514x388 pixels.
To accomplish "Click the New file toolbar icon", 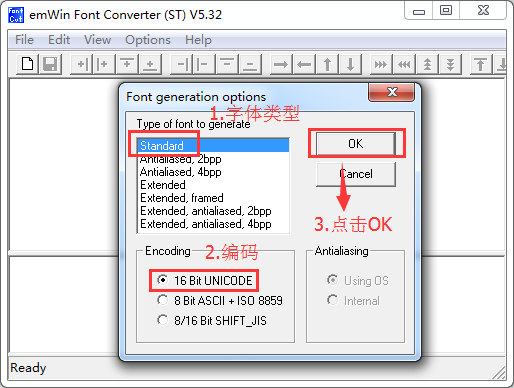I will [x=27, y=64].
